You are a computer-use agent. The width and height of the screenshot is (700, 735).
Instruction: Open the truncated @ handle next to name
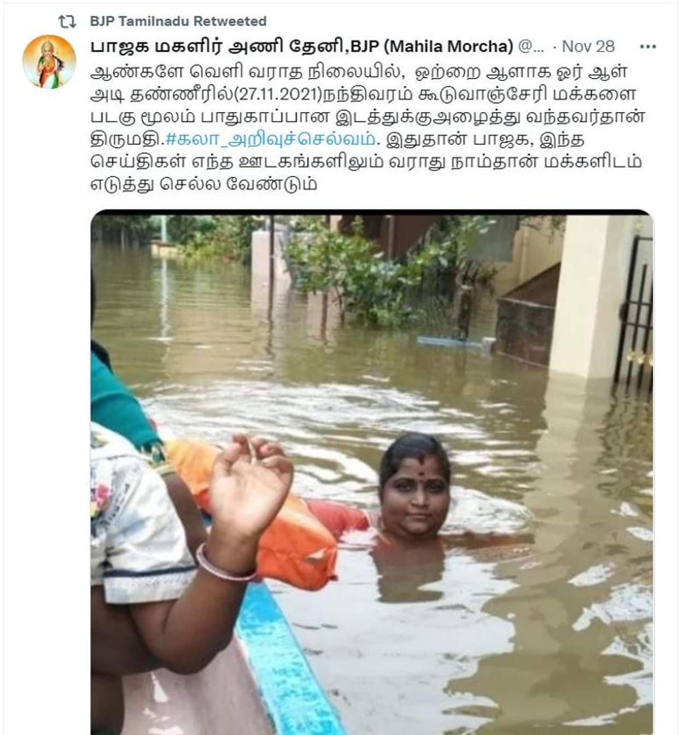tap(530, 46)
